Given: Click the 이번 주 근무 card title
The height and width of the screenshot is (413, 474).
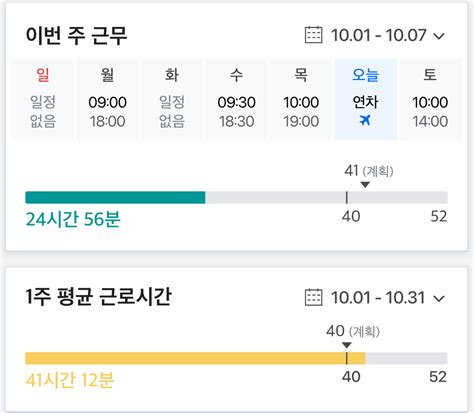Looking at the screenshot, I should coord(77,35).
